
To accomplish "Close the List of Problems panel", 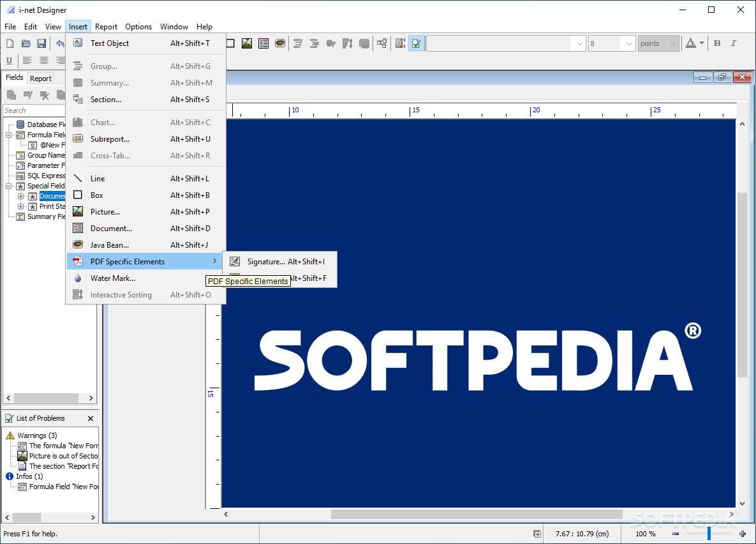I will pos(91,418).
